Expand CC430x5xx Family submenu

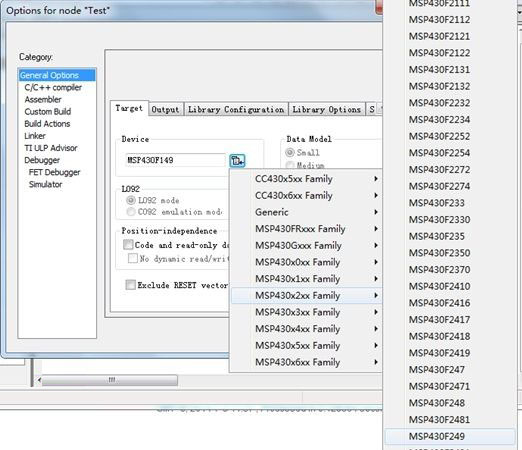[306, 179]
